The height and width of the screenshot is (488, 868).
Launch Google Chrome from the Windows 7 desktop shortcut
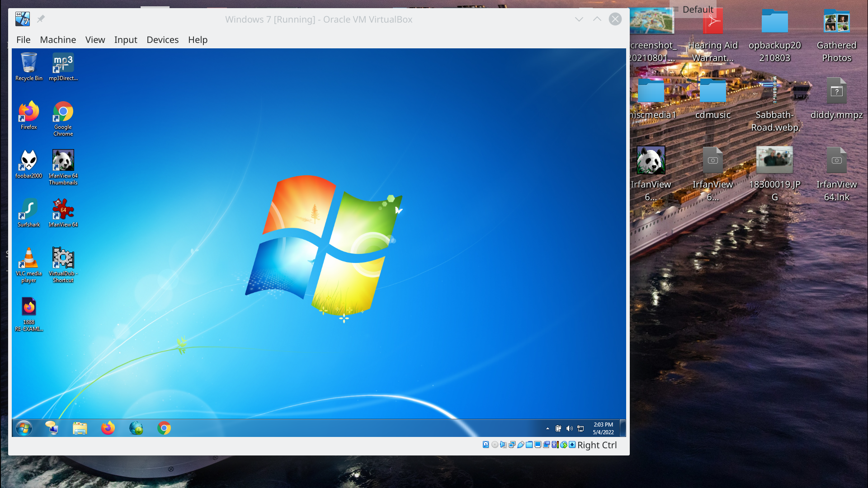[63, 119]
